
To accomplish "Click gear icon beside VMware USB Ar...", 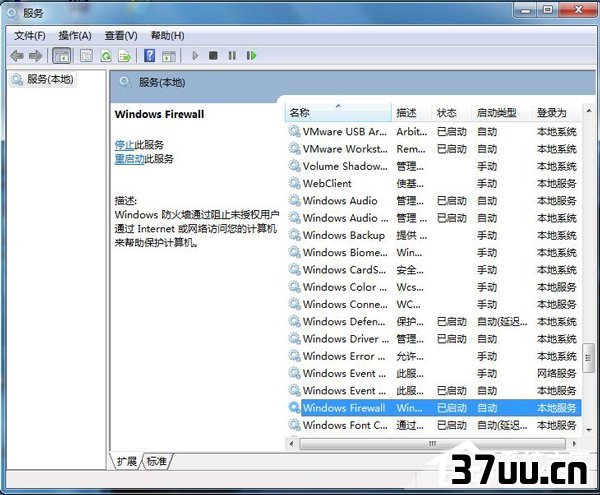I will point(294,132).
